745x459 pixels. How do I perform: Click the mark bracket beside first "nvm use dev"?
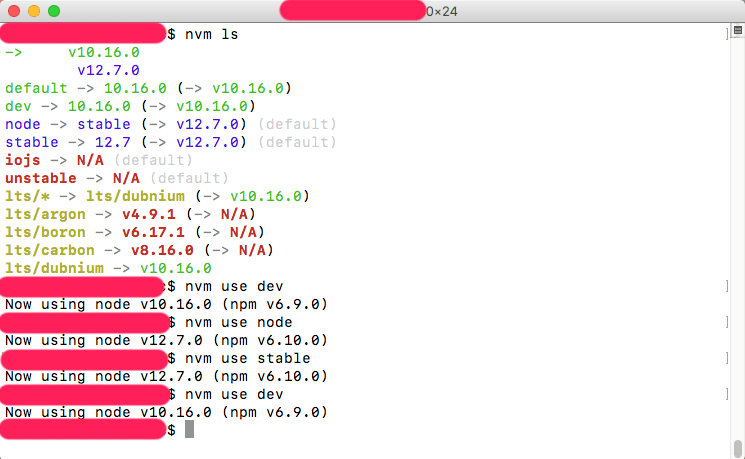point(725,286)
